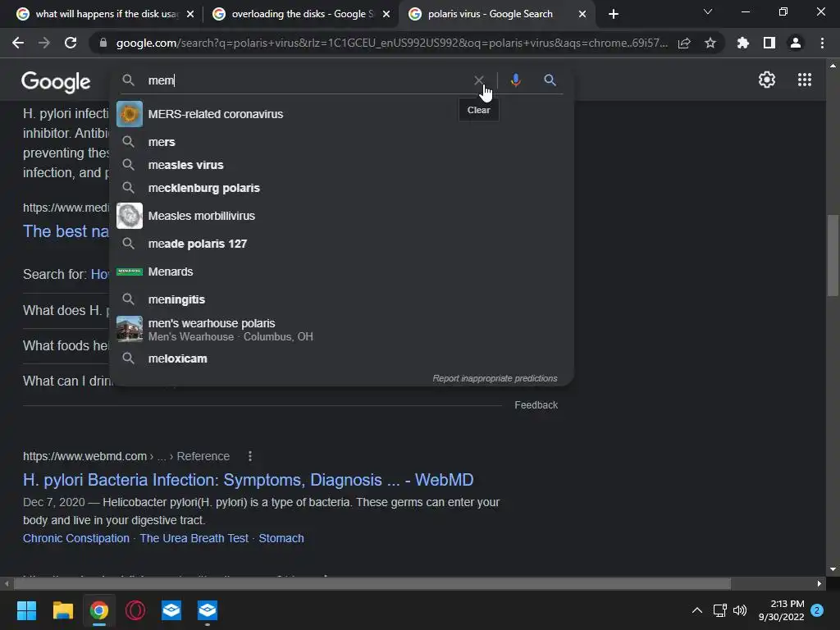Expand 'What can I drin...' question
The image size is (840, 630).
point(67,381)
